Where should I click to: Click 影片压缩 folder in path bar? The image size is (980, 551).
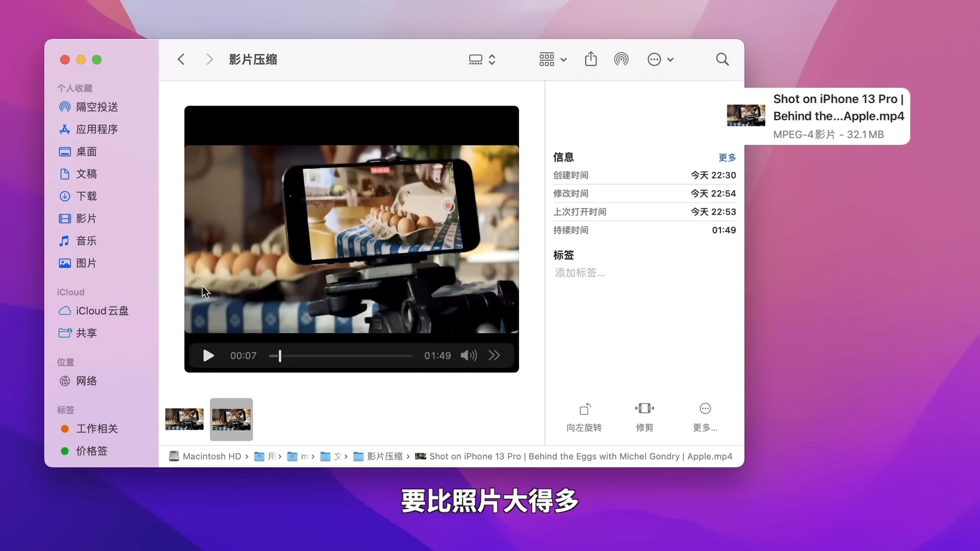pyautogui.click(x=378, y=456)
